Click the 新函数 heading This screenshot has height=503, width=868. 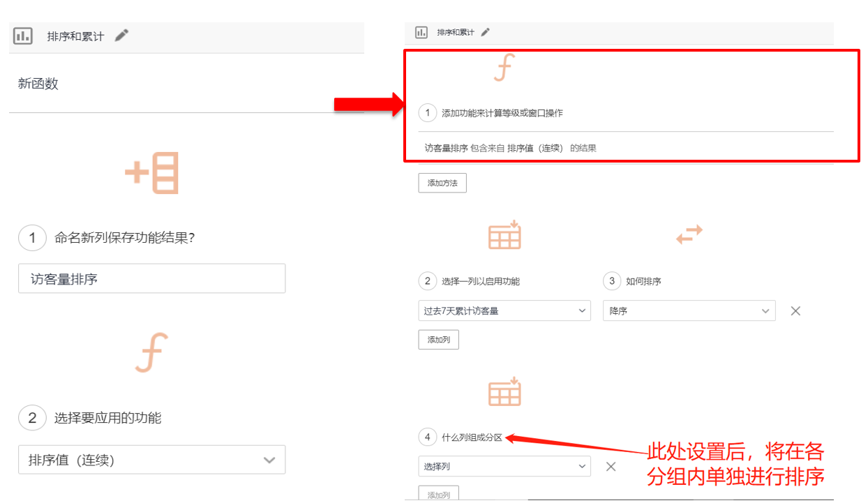[x=38, y=84]
